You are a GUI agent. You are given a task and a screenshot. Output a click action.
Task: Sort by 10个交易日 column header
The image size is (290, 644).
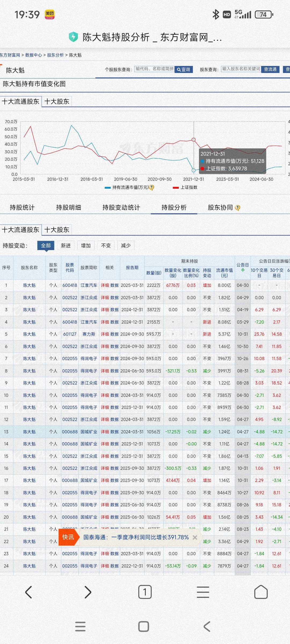(259, 273)
